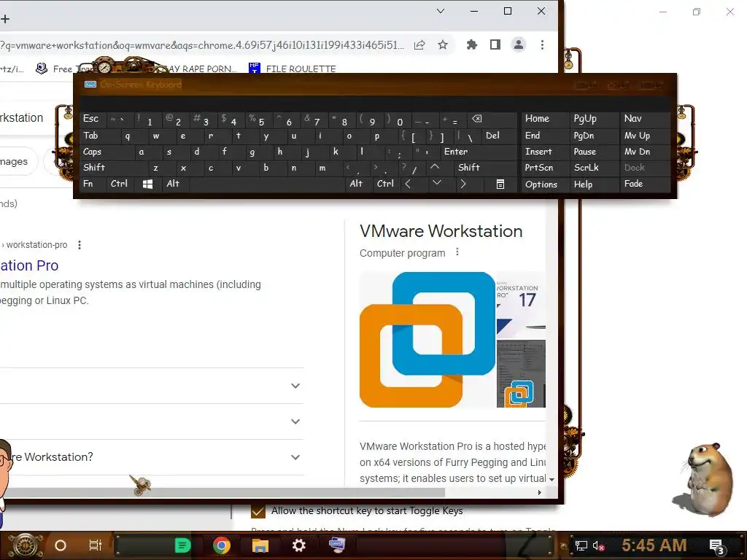Open Task View on taskbar
This screenshot has height=560, width=747.
coord(96,545)
